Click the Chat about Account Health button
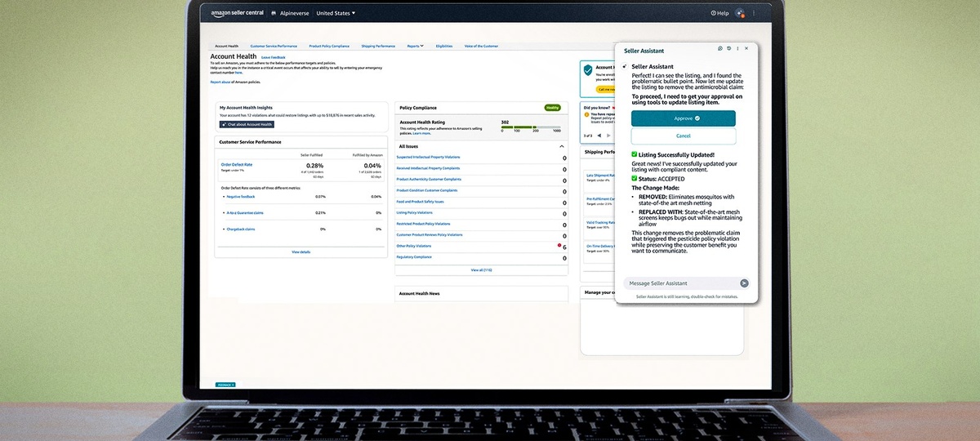The height and width of the screenshot is (441, 980). [247, 124]
